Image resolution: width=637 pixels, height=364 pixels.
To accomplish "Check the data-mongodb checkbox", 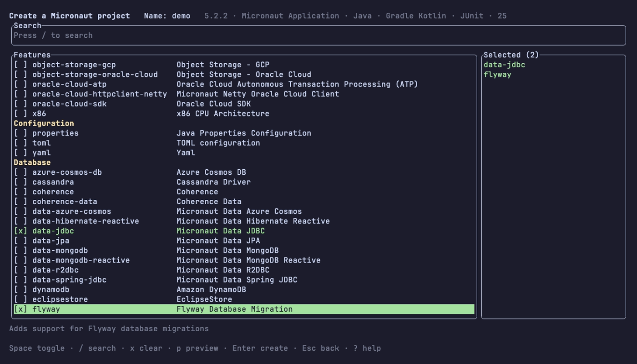I will point(20,251).
